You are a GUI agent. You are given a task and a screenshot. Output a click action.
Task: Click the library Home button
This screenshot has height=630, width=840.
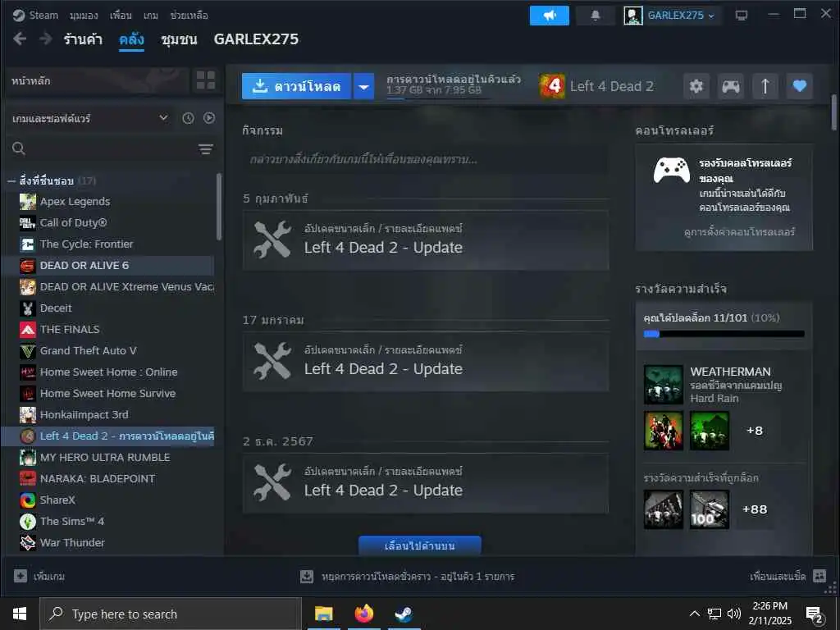97,80
